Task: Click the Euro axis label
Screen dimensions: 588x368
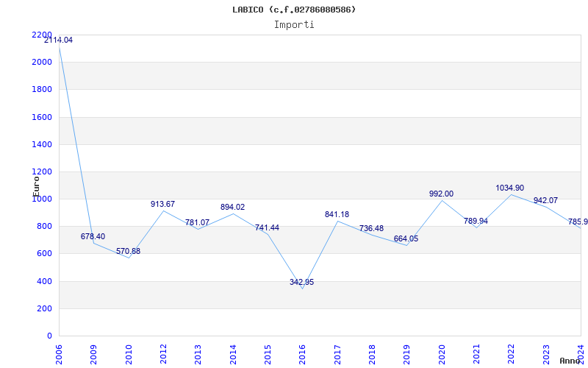Action: pos(36,186)
